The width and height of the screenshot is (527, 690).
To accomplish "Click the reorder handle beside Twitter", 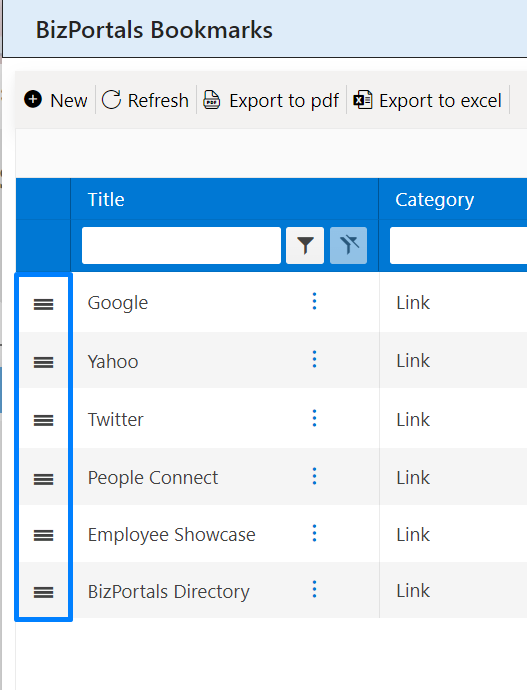I will [x=44, y=420].
